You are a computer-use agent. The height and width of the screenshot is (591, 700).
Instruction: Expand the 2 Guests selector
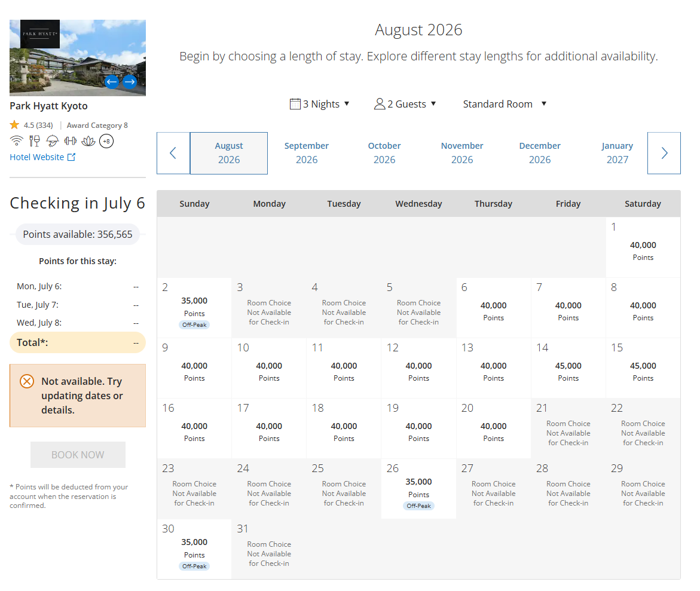405,104
